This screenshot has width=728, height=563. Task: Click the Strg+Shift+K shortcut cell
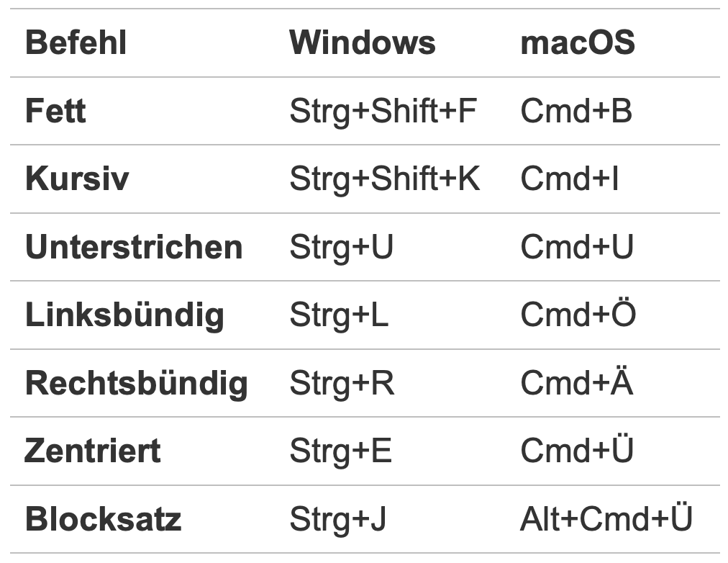(384, 179)
